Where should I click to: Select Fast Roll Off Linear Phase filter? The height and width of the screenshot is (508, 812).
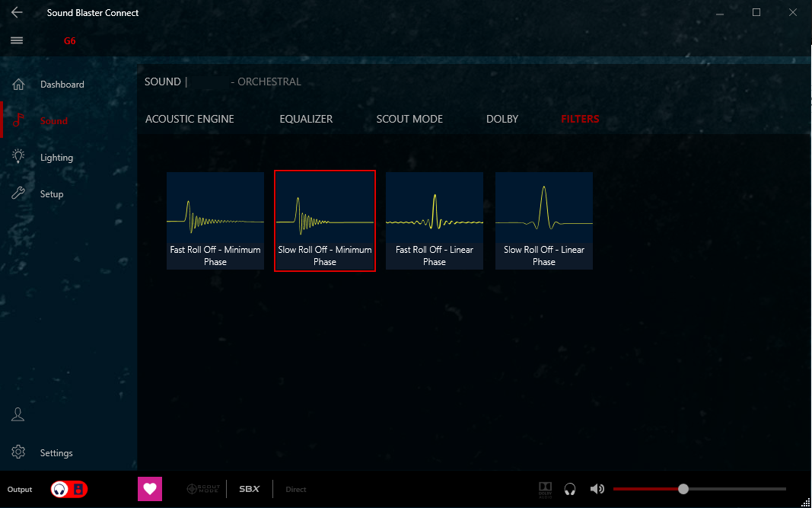[435, 221]
